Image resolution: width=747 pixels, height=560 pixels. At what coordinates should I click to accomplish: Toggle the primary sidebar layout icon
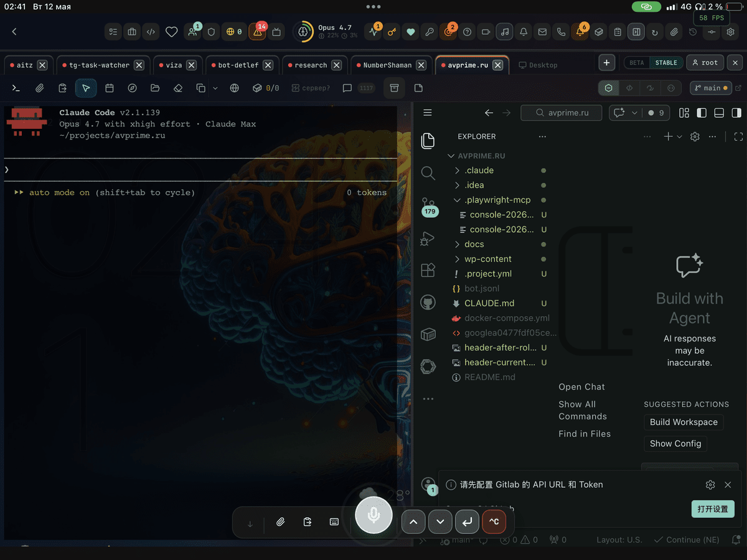pyautogui.click(x=702, y=113)
